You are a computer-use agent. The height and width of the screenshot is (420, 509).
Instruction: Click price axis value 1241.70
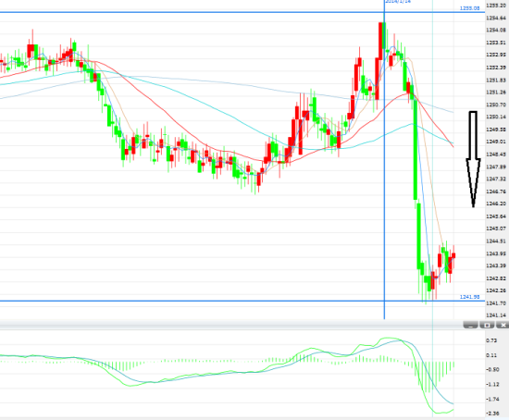point(496,303)
